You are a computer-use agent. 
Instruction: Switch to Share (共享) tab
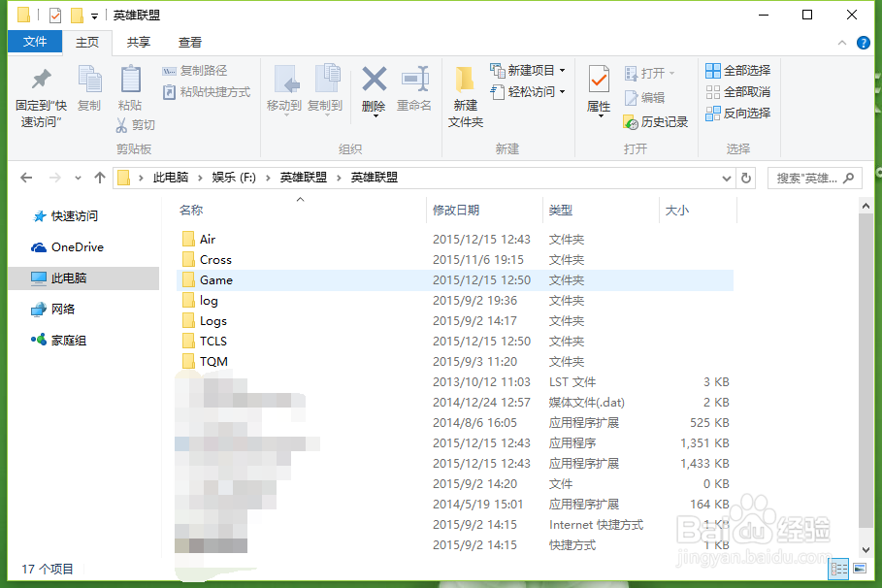[x=139, y=43]
